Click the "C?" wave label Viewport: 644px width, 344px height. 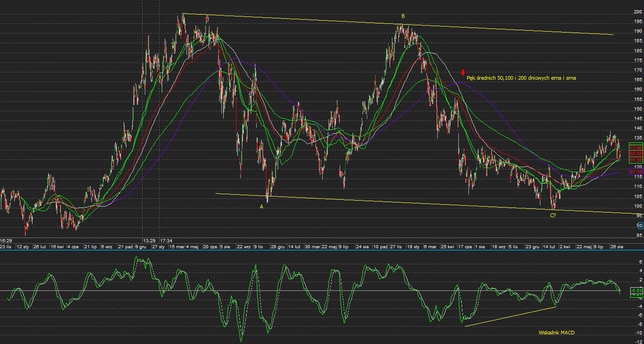pos(553,215)
